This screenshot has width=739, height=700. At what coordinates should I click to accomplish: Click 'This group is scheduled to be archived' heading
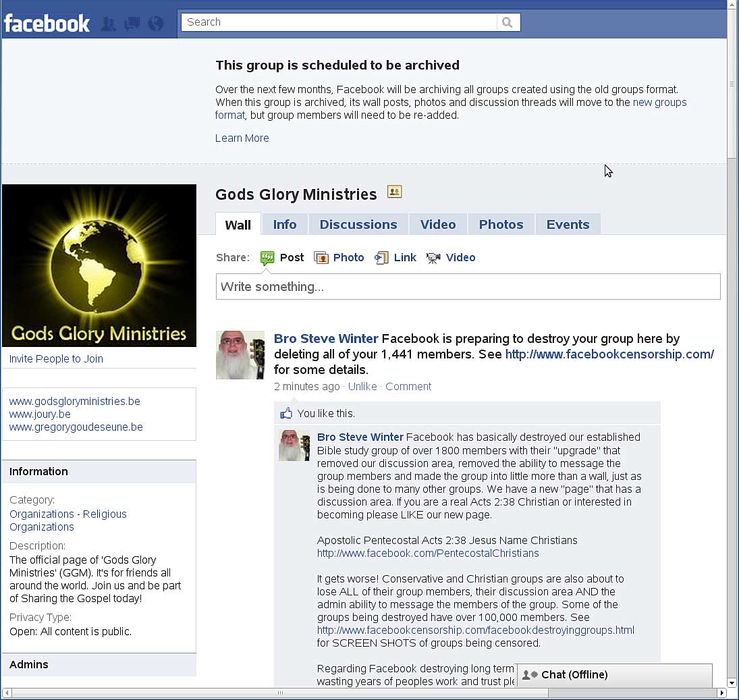[337, 65]
